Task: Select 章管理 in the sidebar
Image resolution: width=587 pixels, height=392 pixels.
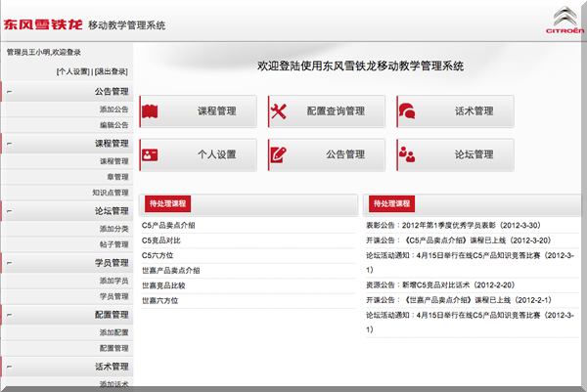Action: (x=117, y=177)
